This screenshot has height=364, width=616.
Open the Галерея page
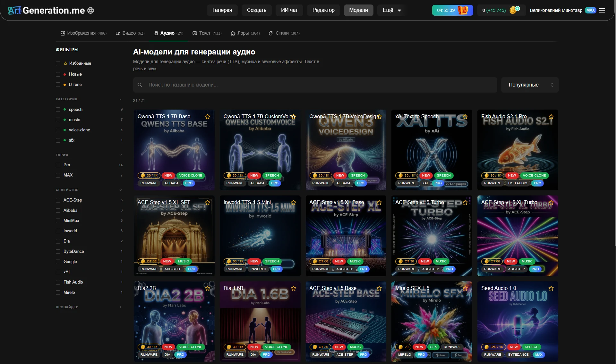(222, 10)
